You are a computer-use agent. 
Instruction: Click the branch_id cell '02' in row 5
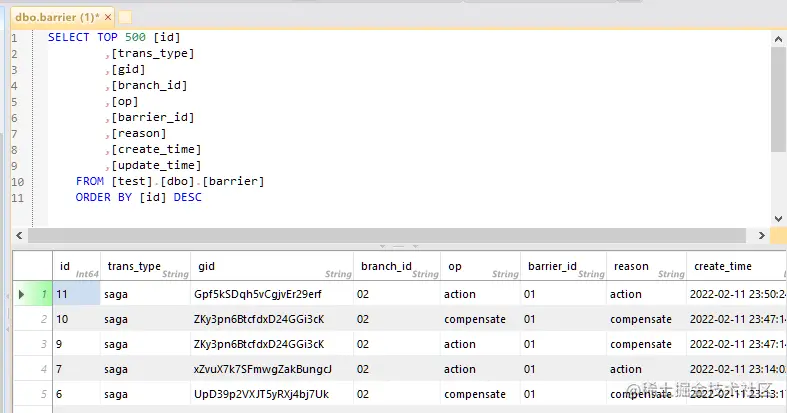[397, 394]
